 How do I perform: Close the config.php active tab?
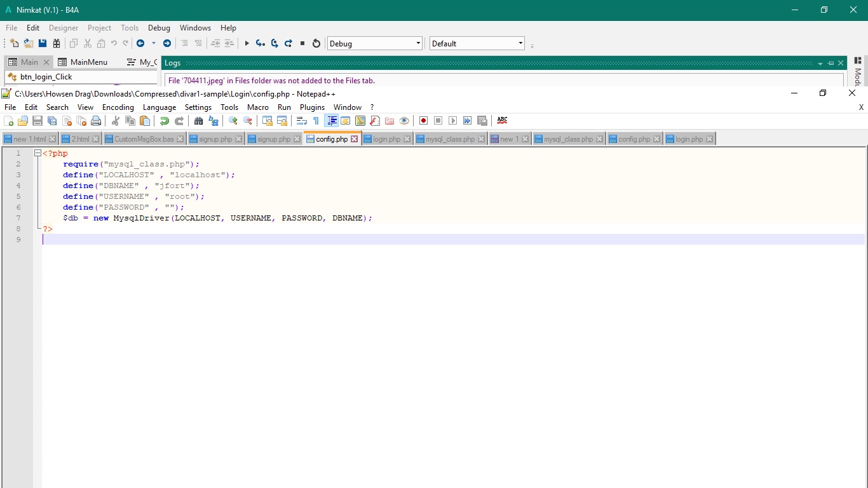point(355,139)
